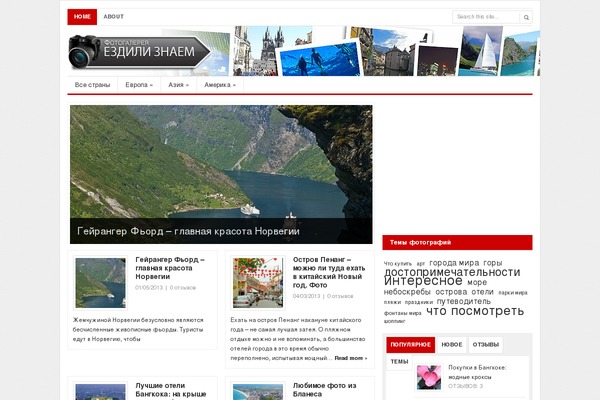
Task: Switch to the 'ТЕМЫ' tab
Action: pyautogui.click(x=399, y=362)
